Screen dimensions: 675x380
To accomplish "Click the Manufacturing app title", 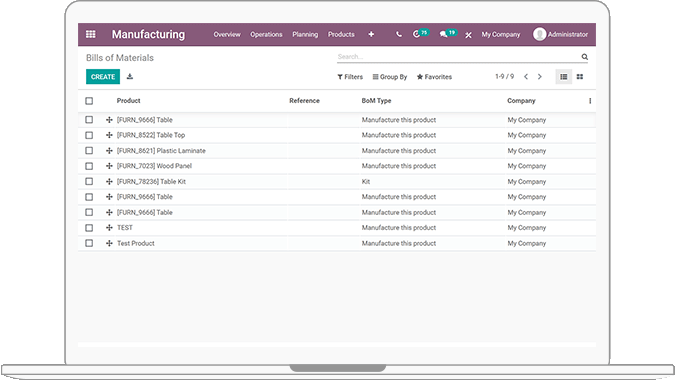I will (x=148, y=34).
